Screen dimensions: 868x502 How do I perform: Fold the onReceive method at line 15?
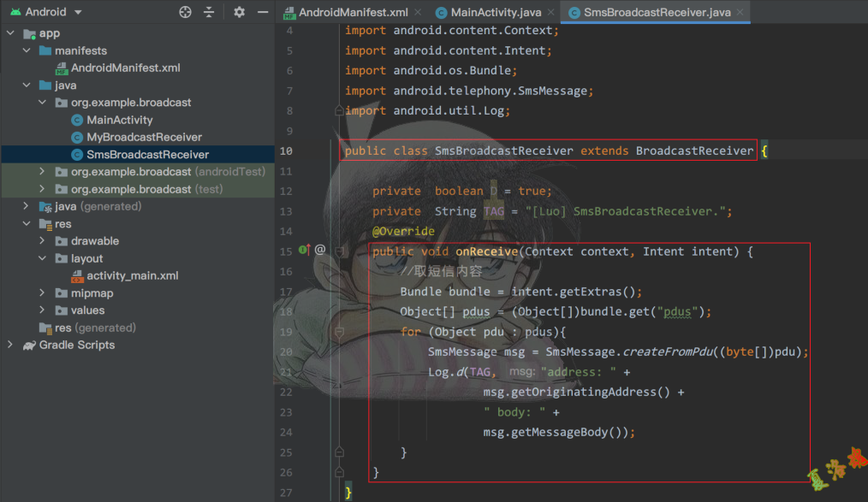(340, 251)
